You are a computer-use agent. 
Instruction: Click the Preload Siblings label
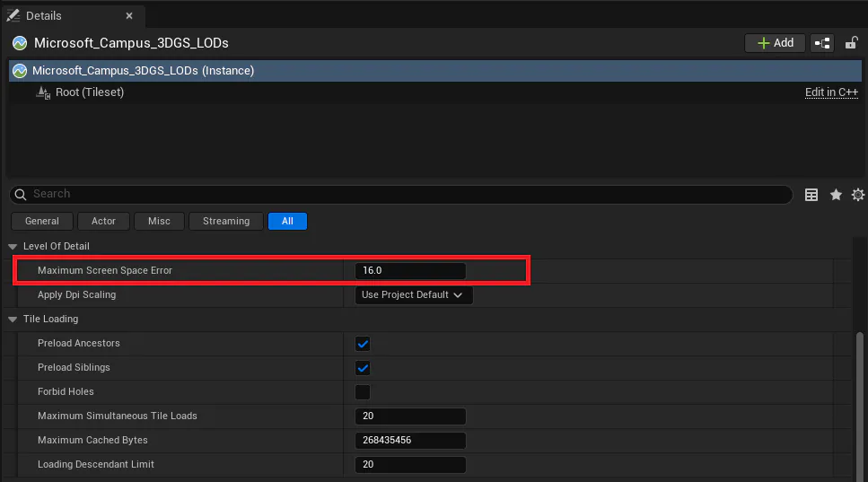click(74, 367)
